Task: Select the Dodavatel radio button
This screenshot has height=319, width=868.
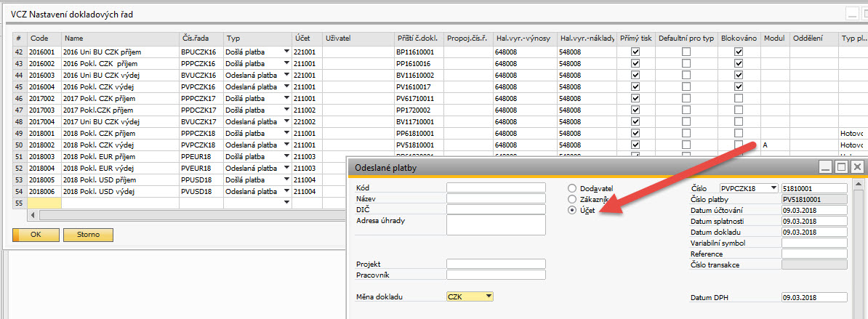Action: click(x=572, y=188)
